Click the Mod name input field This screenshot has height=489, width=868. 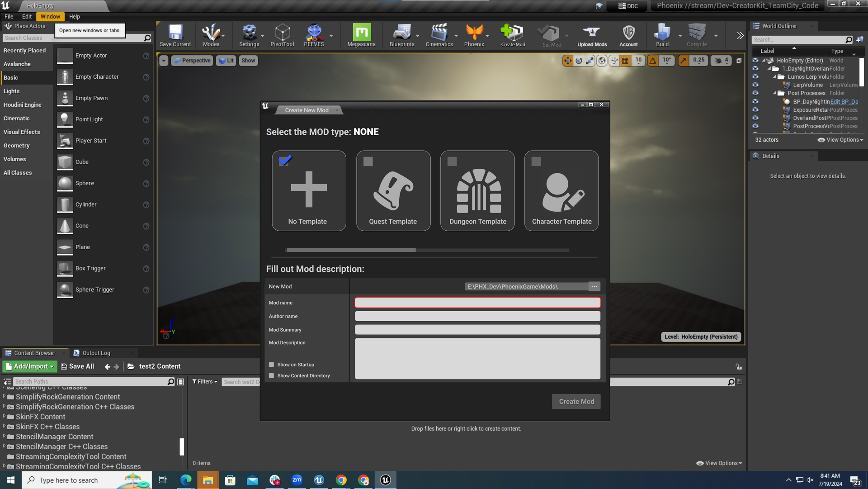tap(477, 303)
